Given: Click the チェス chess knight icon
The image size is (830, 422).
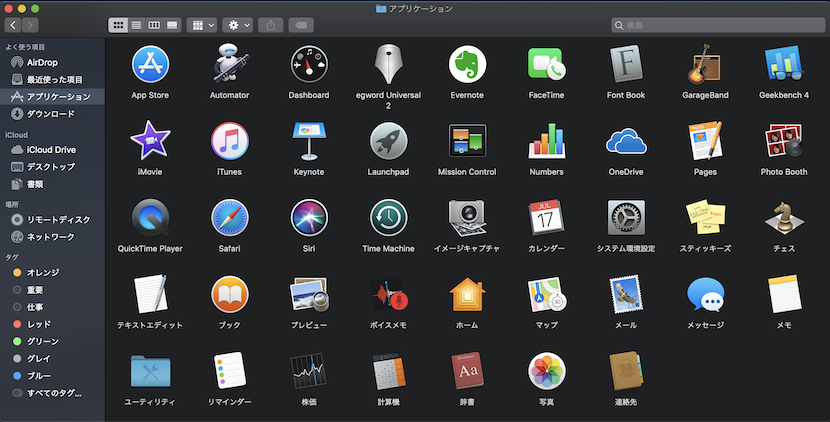Looking at the screenshot, I should coord(784,218).
